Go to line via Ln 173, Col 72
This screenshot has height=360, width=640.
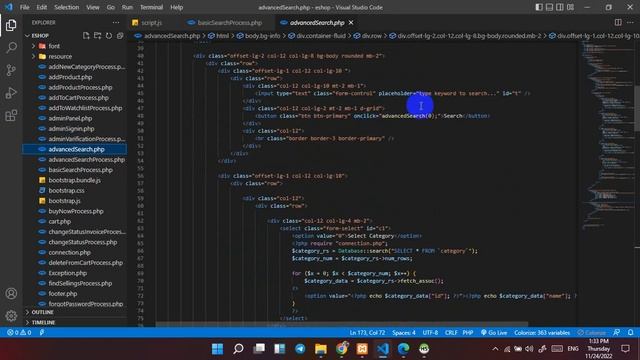click(367, 333)
